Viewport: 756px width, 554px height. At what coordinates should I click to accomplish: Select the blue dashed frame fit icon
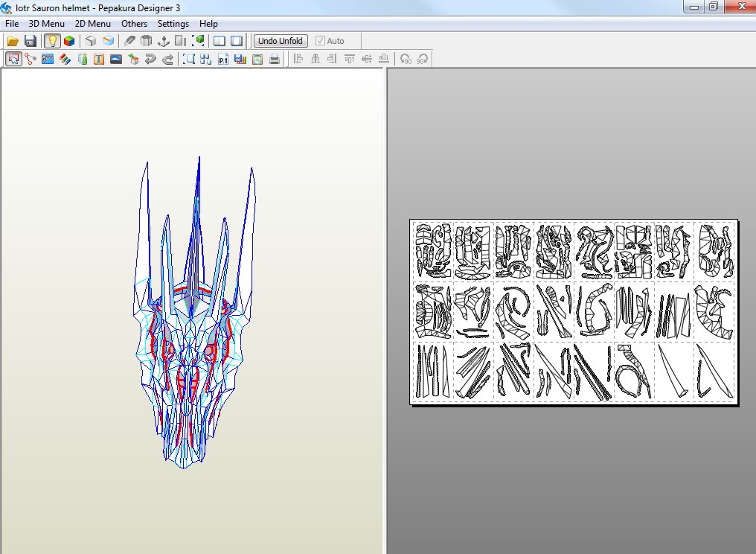[x=189, y=60]
